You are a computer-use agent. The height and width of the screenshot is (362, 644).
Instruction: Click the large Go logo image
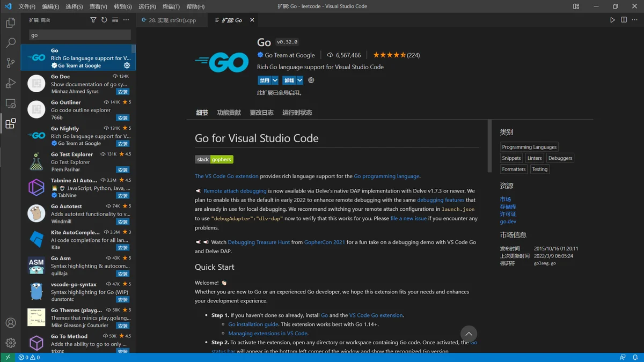pyautogui.click(x=222, y=62)
